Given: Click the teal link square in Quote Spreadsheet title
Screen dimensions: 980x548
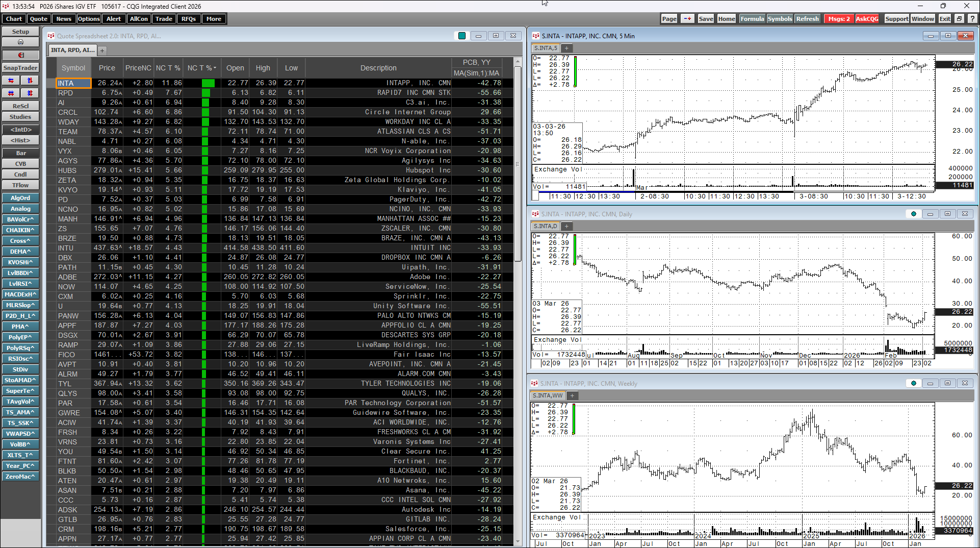Looking at the screenshot, I should coord(462,36).
